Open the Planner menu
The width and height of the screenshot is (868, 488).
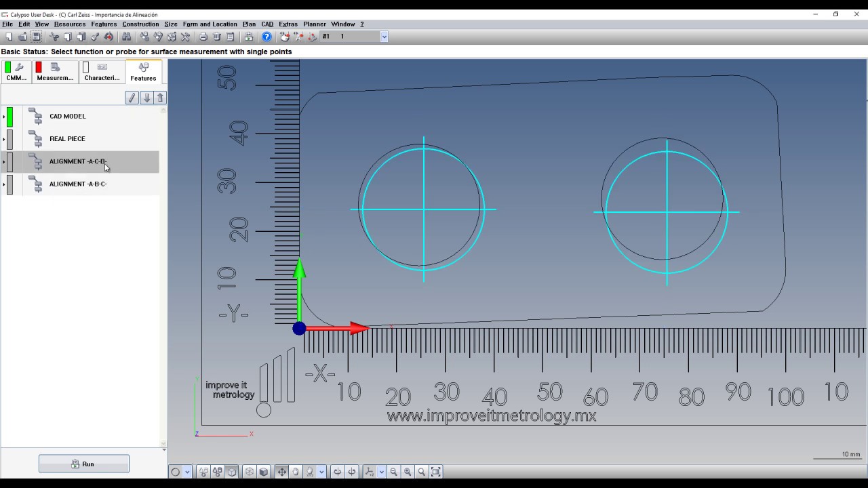pyautogui.click(x=315, y=24)
